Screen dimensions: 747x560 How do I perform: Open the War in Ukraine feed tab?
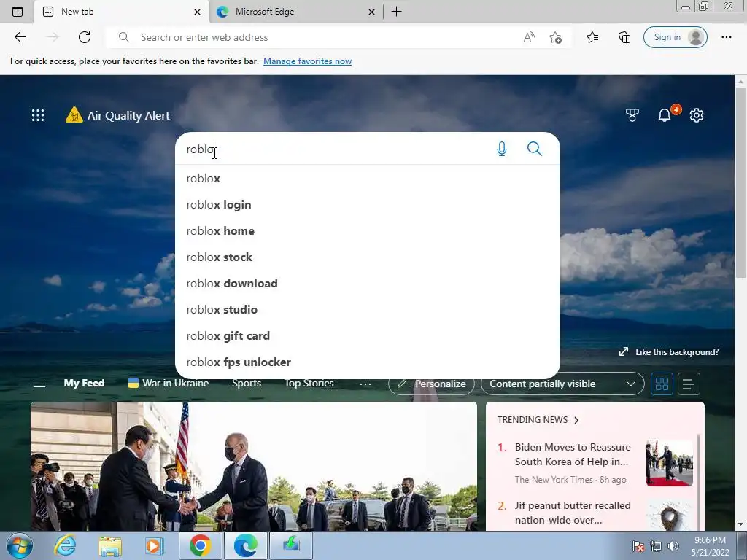pyautogui.click(x=169, y=384)
